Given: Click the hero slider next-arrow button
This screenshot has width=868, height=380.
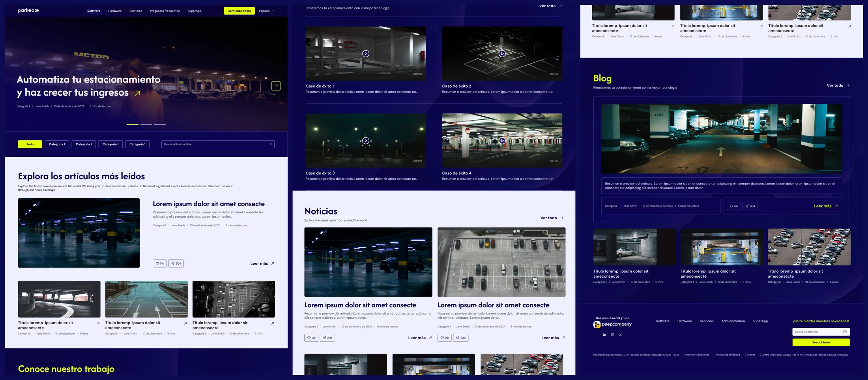Looking at the screenshot, I should pyautogui.click(x=276, y=86).
